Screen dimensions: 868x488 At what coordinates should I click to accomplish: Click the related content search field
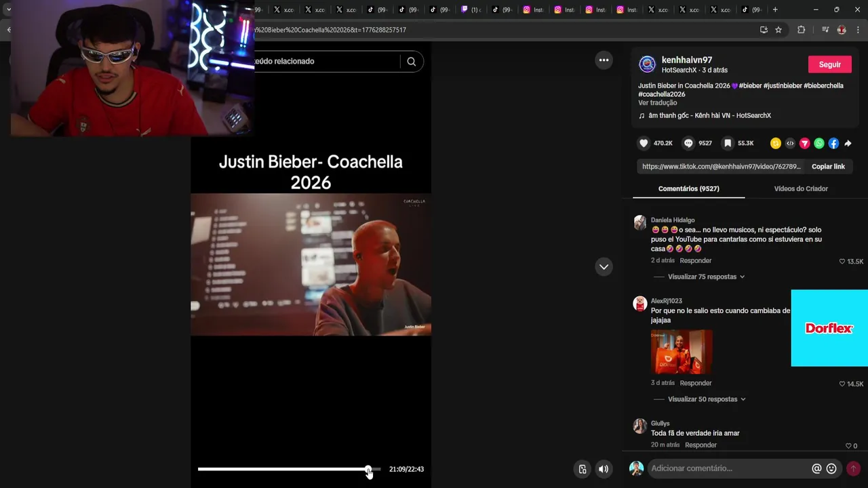click(325, 61)
